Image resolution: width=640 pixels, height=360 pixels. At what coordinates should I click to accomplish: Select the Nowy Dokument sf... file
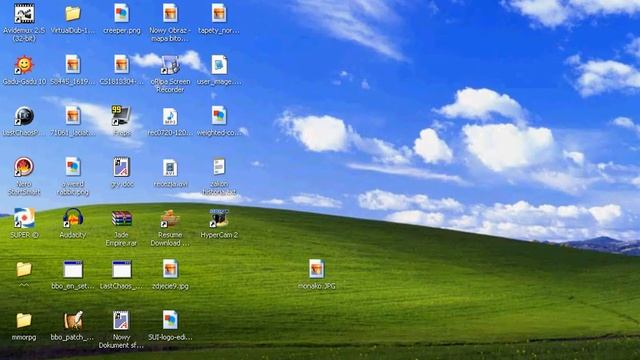[x=121, y=320]
